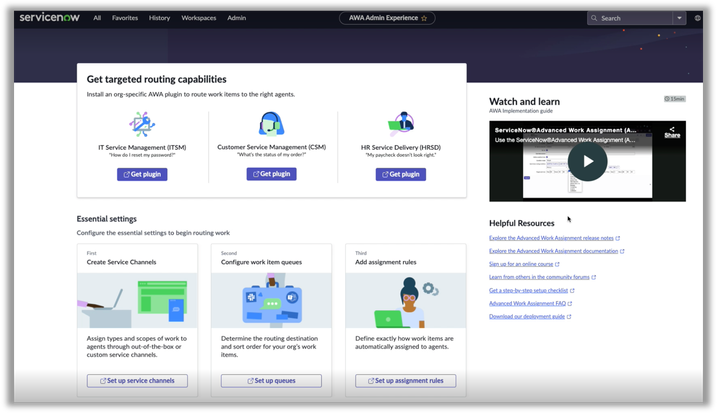Download the deployment guide link
The image size is (717, 413).
pyautogui.click(x=527, y=316)
